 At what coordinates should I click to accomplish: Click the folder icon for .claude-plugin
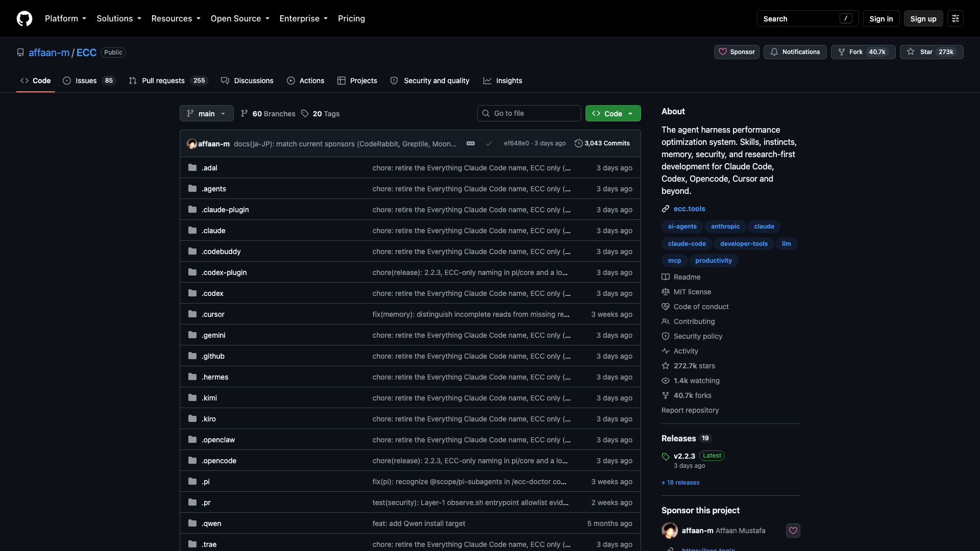(x=192, y=209)
